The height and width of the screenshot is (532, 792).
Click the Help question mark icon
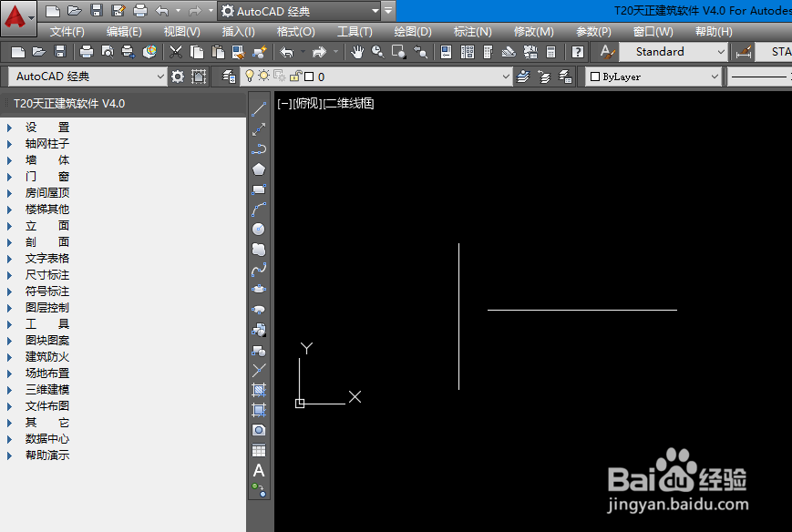577,52
